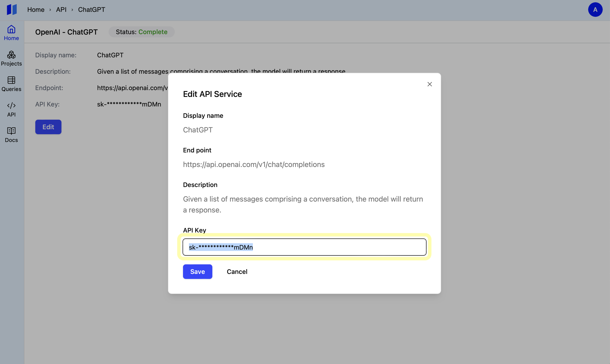
Task: Click the ChatGPT breadcrumb item
Action: click(91, 10)
